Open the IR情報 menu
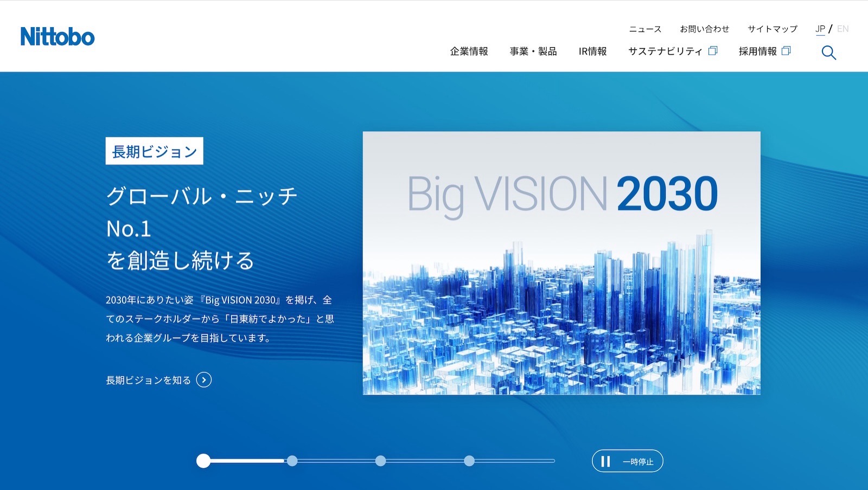Viewport: 868px width, 490px height. (x=592, y=51)
